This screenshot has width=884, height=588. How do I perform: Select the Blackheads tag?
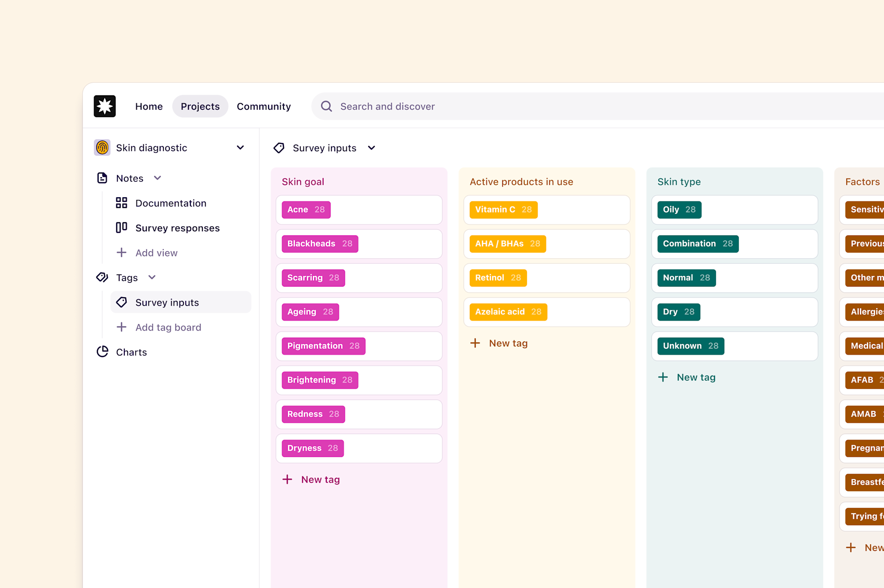click(320, 244)
